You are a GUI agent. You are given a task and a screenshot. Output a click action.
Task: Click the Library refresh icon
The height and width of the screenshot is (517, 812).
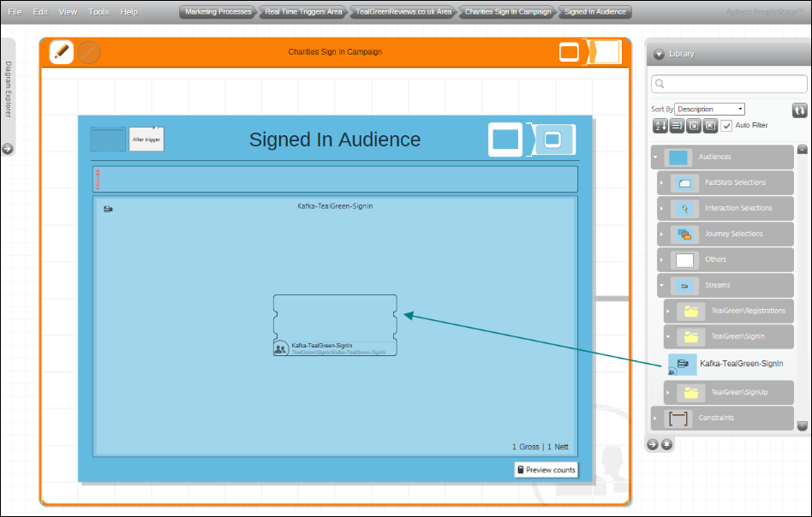[799, 110]
